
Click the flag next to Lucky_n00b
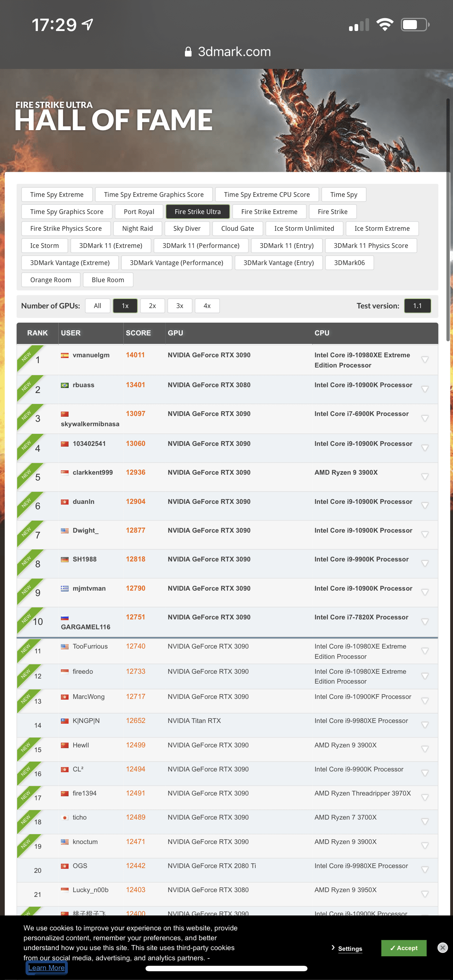pyautogui.click(x=65, y=890)
